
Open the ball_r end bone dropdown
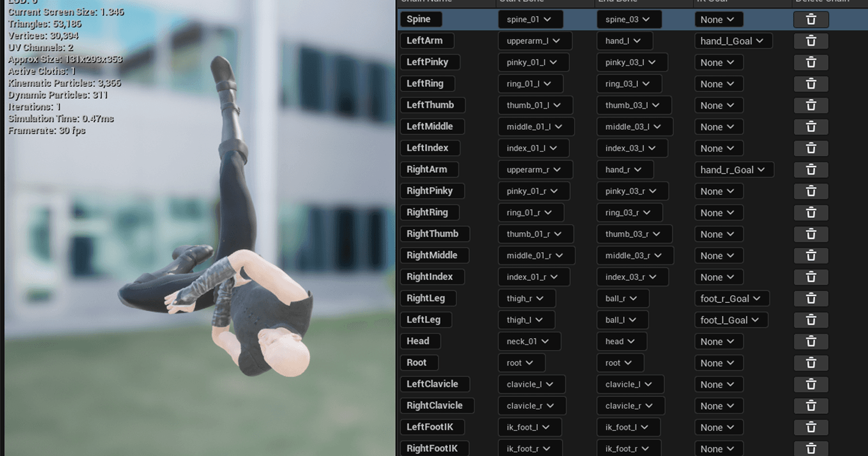[x=623, y=299]
